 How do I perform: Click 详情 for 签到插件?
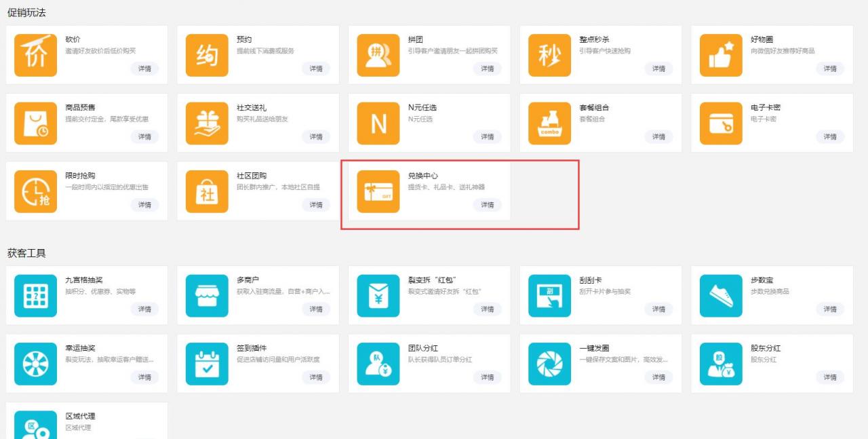coord(316,377)
